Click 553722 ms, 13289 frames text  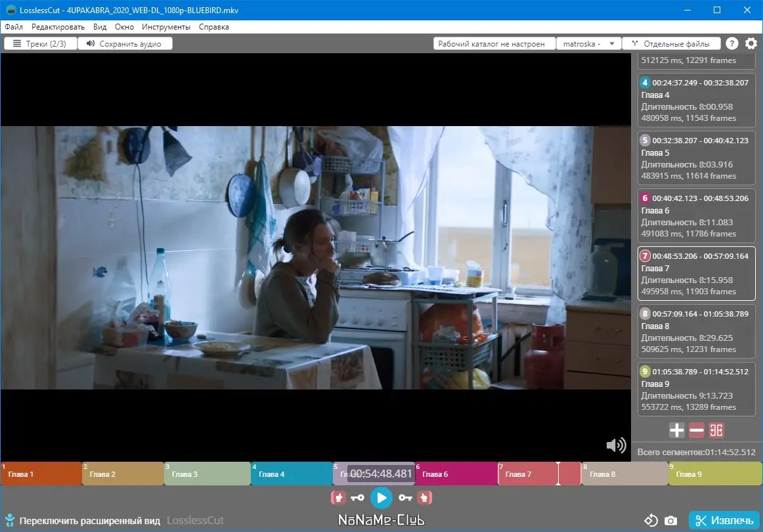689,407
